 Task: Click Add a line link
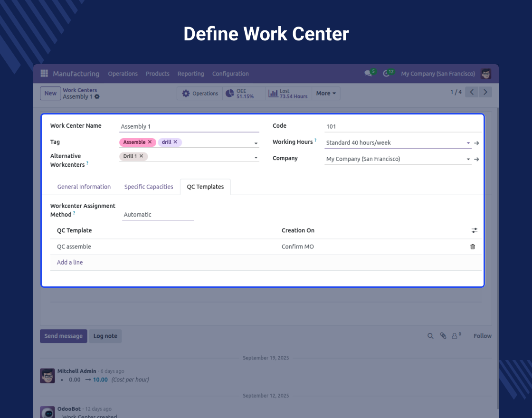[69, 262]
